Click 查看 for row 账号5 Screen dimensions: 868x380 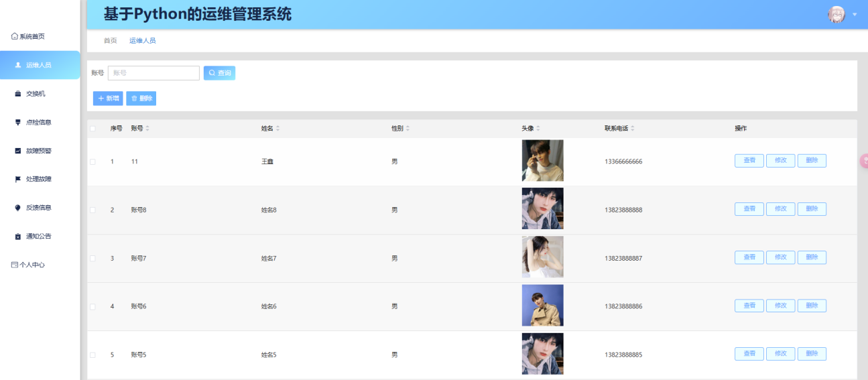(x=749, y=354)
